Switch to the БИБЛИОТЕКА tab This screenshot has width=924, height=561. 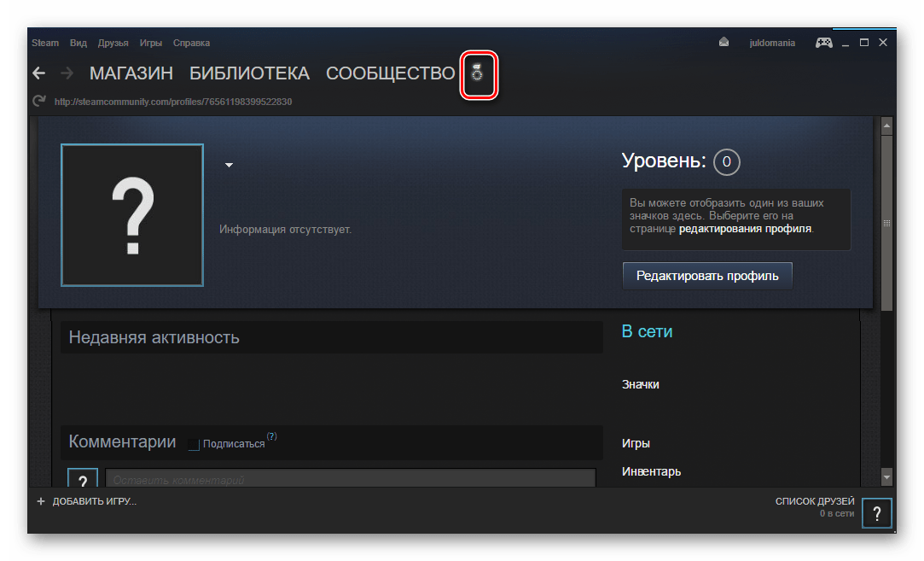point(249,73)
